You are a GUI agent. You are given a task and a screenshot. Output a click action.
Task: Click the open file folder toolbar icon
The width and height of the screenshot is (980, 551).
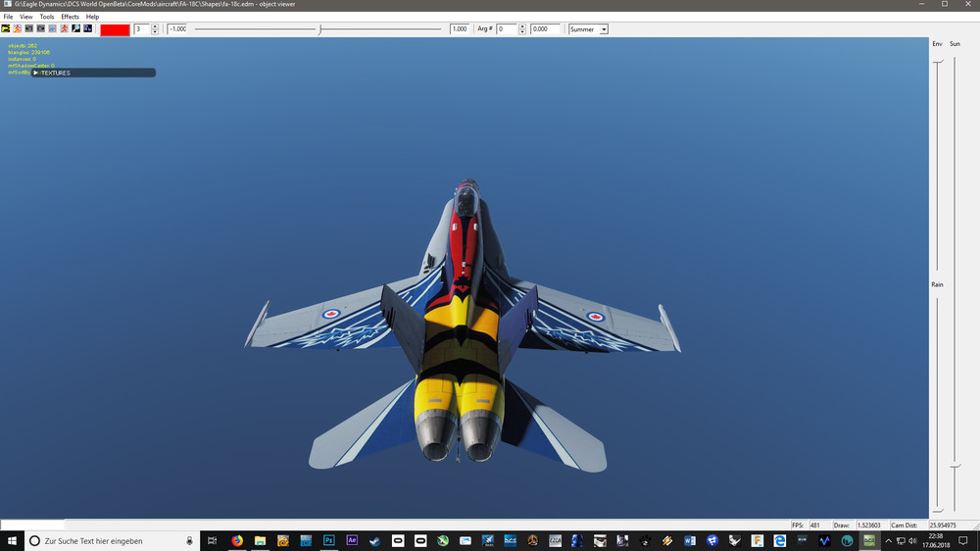(6, 28)
